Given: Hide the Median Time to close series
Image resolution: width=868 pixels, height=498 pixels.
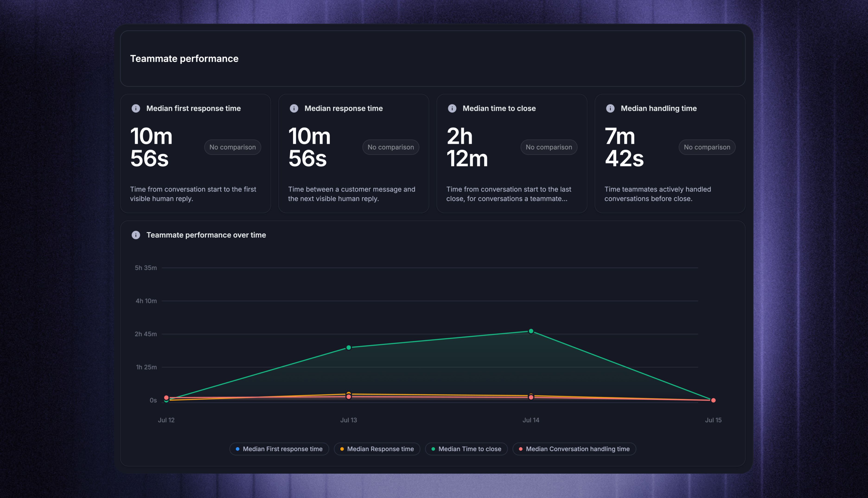Looking at the screenshot, I should pos(466,449).
